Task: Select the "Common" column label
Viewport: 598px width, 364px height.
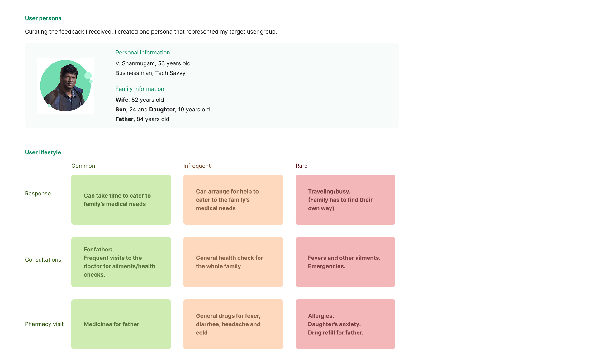Action: (83, 166)
